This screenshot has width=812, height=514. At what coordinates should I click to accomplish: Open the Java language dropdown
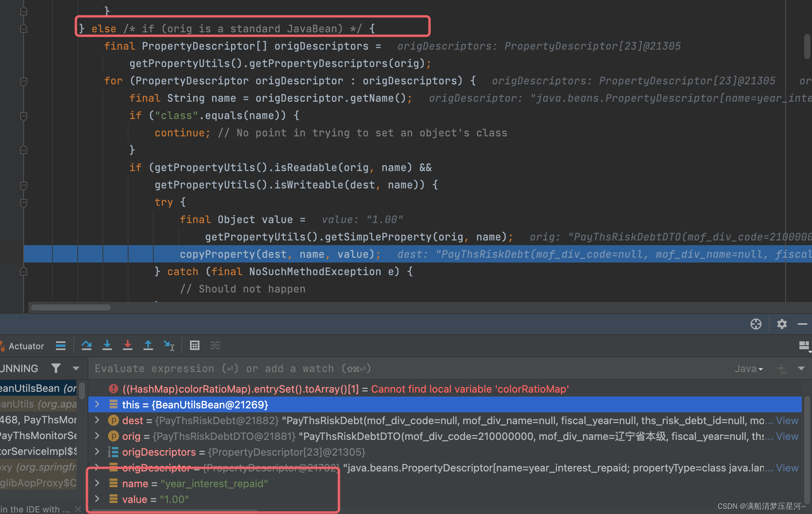click(x=749, y=369)
